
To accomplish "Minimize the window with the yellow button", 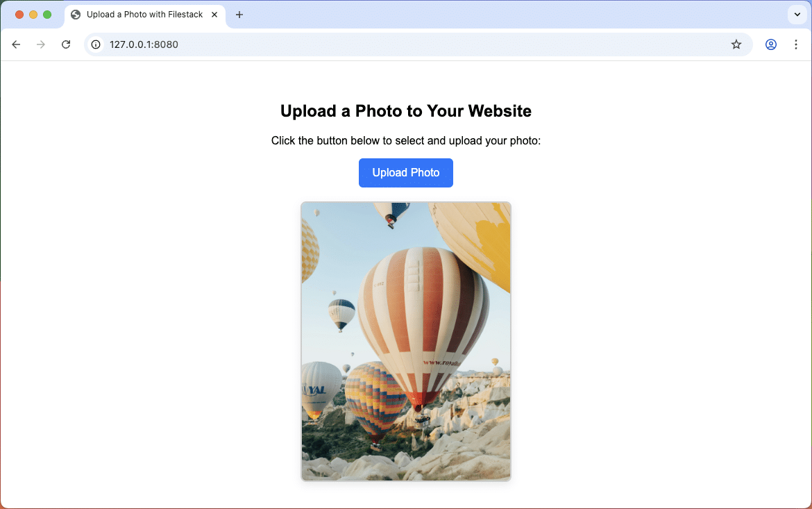I will coord(33,15).
